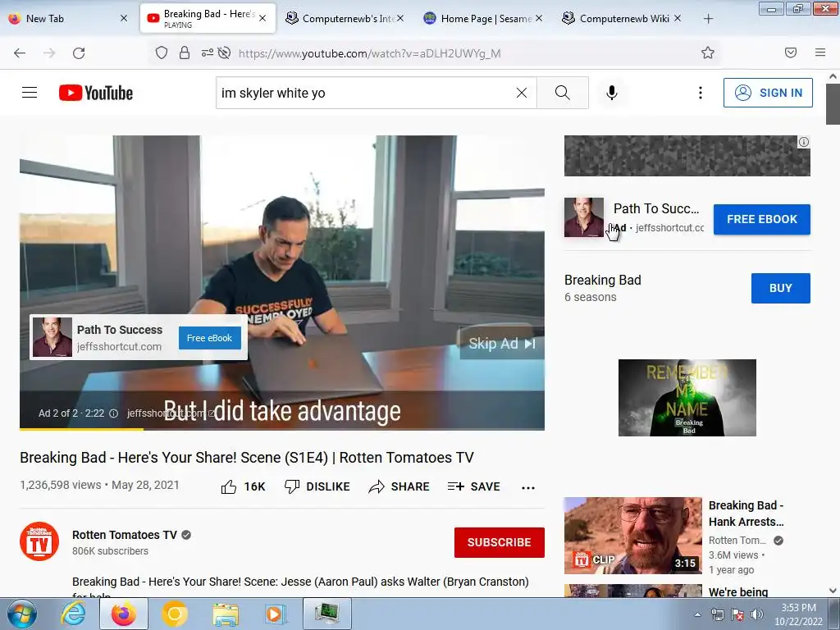Screen dimensions: 840x630
Task: Bookmark this page with the star icon
Action: pyautogui.click(x=708, y=52)
